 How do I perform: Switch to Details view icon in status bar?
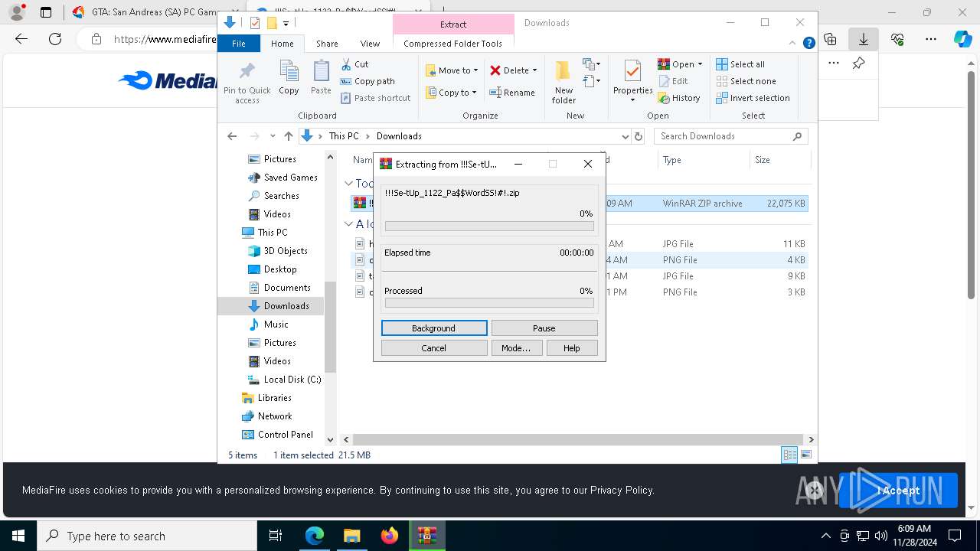(789, 455)
